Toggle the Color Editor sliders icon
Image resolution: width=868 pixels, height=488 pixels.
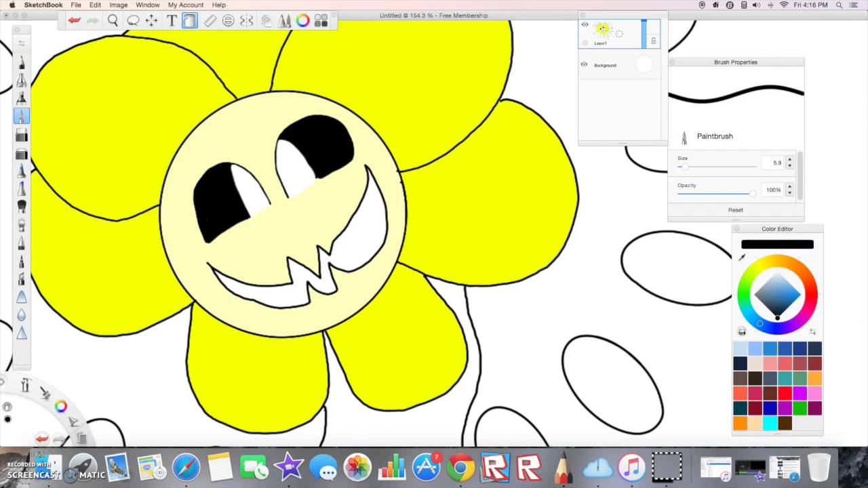point(812,331)
